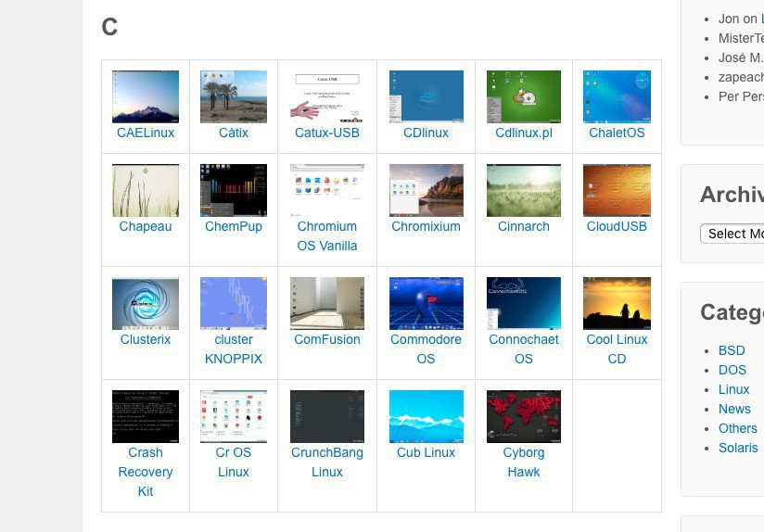The height and width of the screenshot is (532, 764).
Task: Open the Chromium OS Vanilla thumbnail
Action: pos(327,190)
